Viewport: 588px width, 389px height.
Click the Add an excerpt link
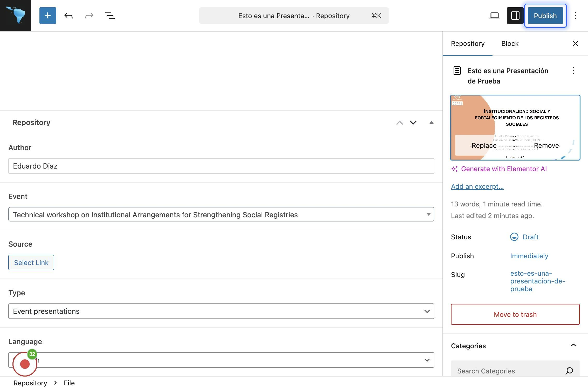[x=477, y=186]
